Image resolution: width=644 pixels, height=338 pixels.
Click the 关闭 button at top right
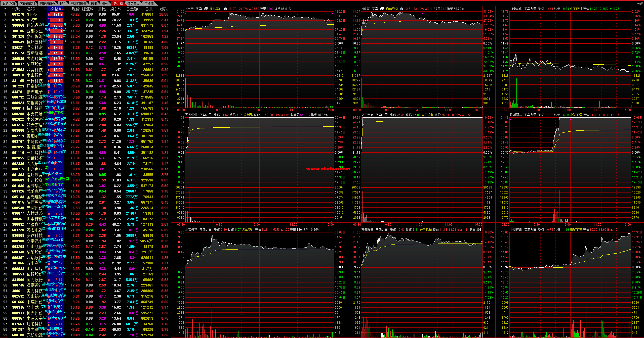coord(640,4)
